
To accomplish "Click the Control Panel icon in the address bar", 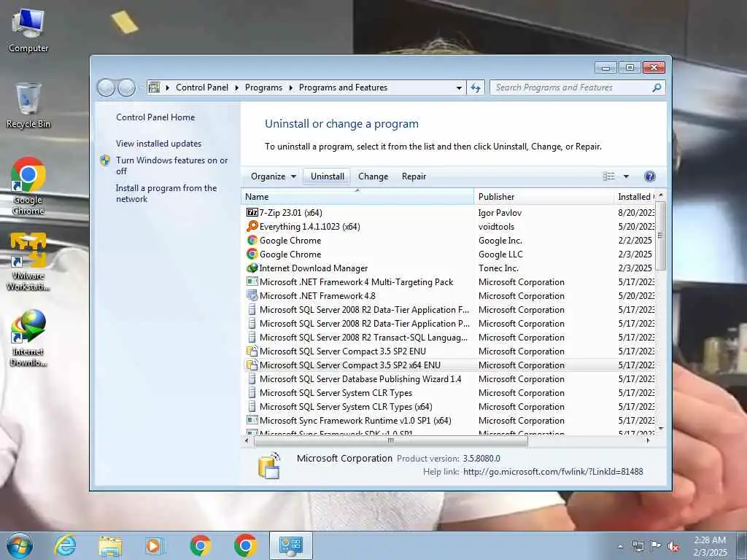I will [x=154, y=87].
